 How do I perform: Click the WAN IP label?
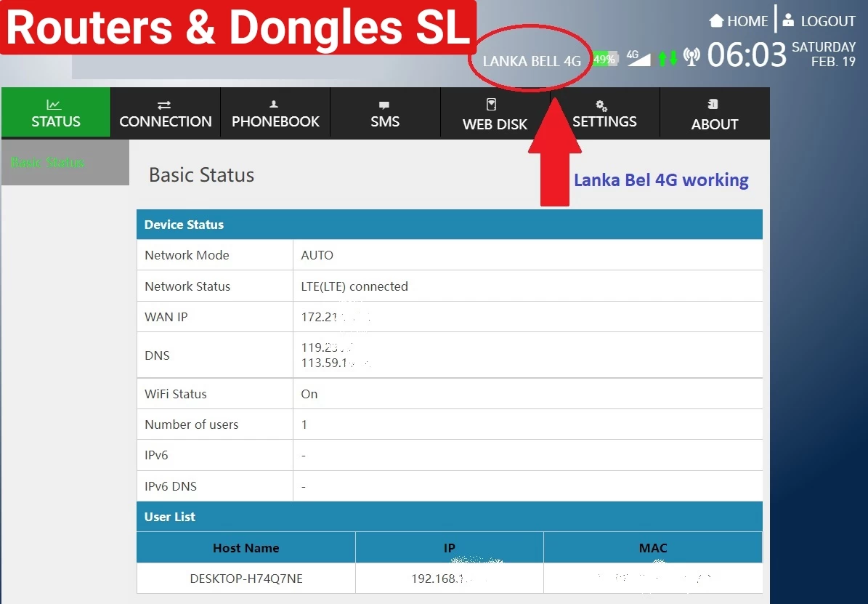166,317
